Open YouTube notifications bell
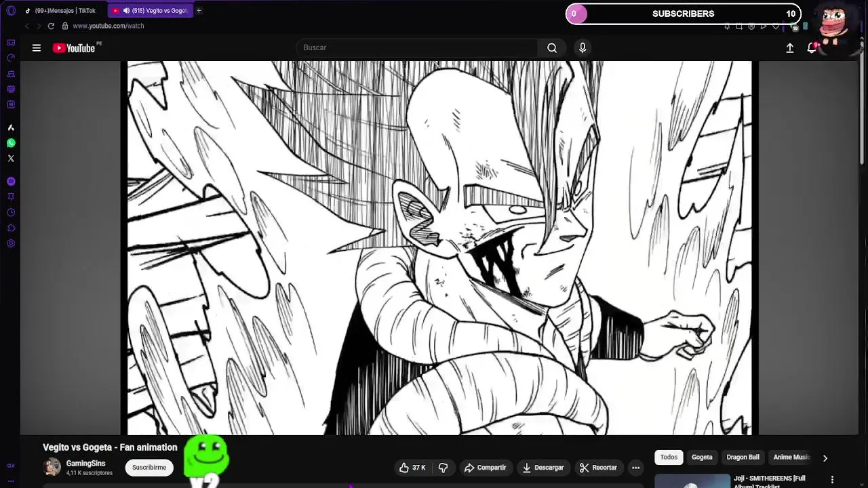 click(x=812, y=47)
